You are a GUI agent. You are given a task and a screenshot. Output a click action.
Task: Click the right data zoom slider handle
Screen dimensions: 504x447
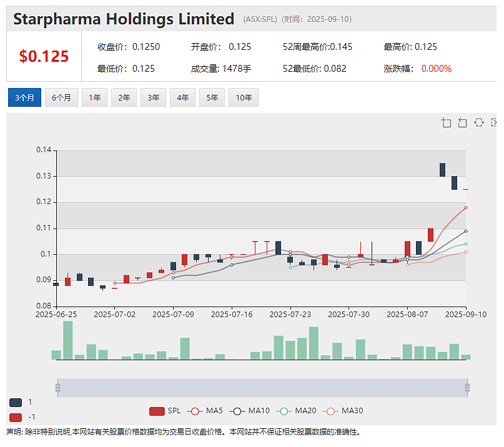[x=467, y=388]
